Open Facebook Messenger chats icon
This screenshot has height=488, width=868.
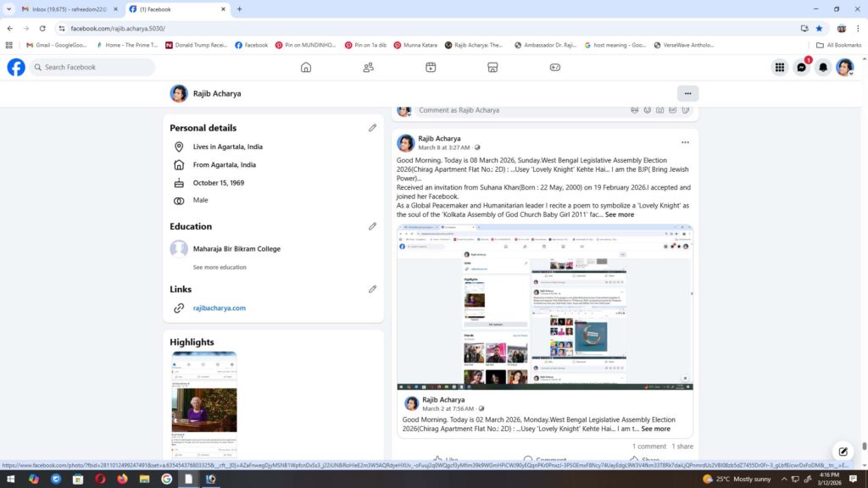pos(801,68)
